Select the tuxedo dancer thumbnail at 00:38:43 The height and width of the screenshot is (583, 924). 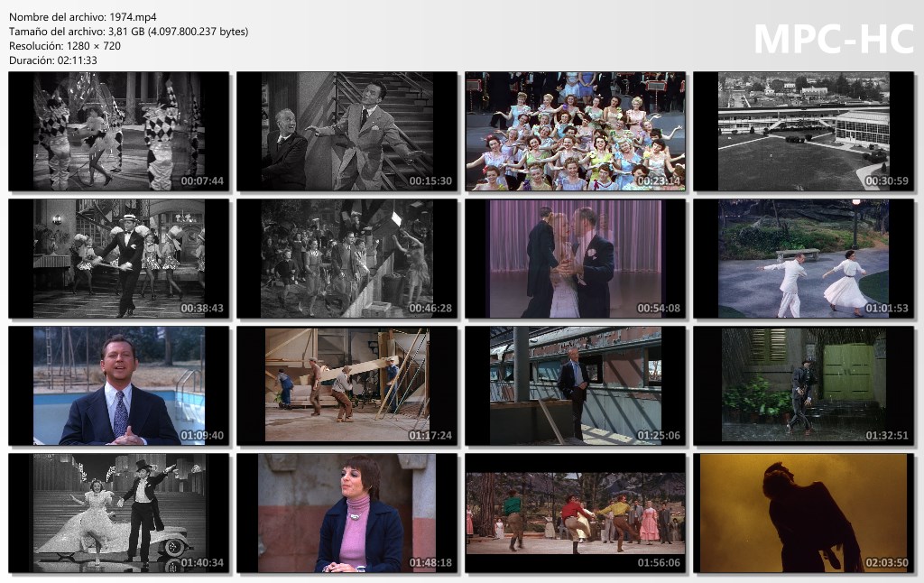tap(119, 259)
